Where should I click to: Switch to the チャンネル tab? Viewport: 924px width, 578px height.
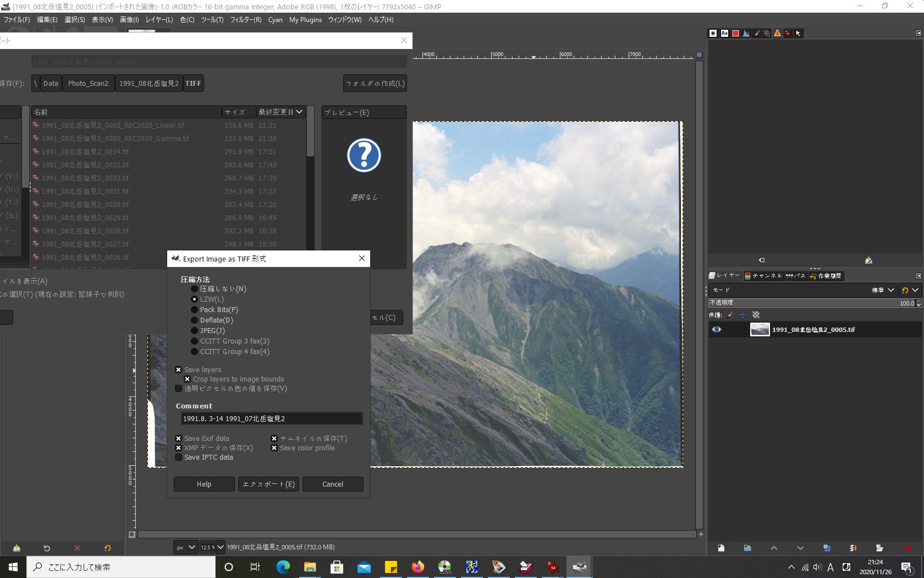tap(763, 276)
